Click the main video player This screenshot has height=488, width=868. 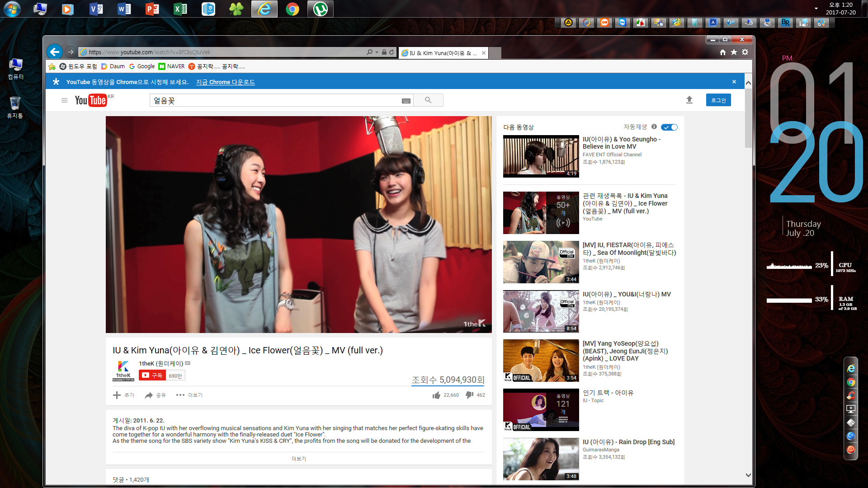tap(299, 225)
